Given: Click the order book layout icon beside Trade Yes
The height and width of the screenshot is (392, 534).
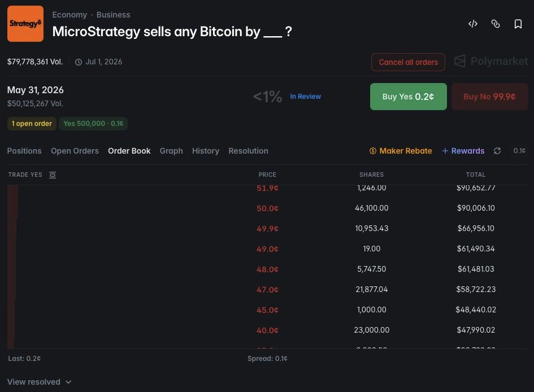Looking at the screenshot, I should coord(53,175).
